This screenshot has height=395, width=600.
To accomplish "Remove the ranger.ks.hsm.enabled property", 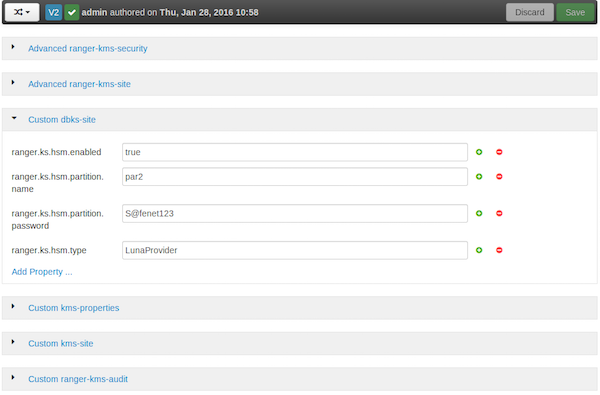I will [x=499, y=152].
